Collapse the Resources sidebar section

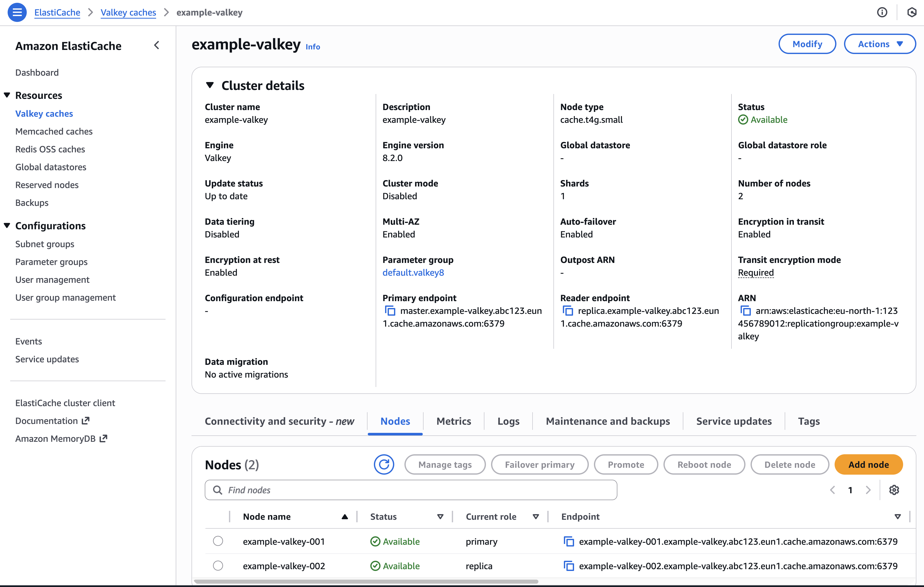click(7, 95)
